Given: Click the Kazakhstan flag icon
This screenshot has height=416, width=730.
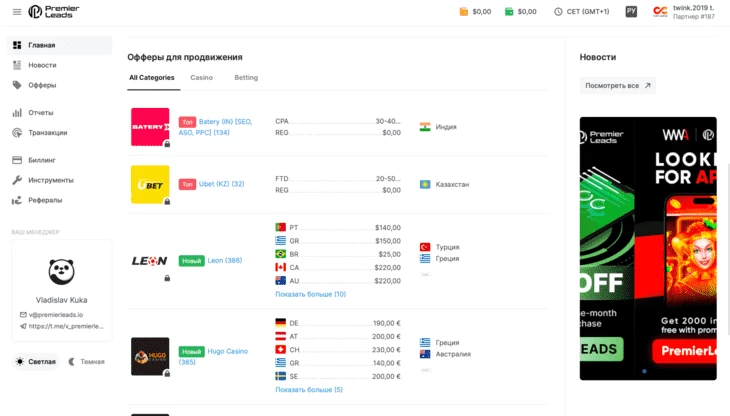Looking at the screenshot, I should click(x=425, y=185).
